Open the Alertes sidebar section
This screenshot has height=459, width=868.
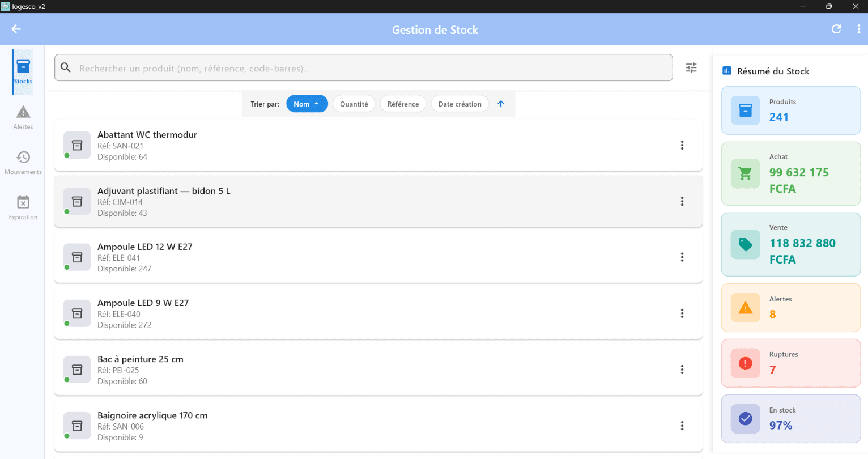tap(23, 117)
